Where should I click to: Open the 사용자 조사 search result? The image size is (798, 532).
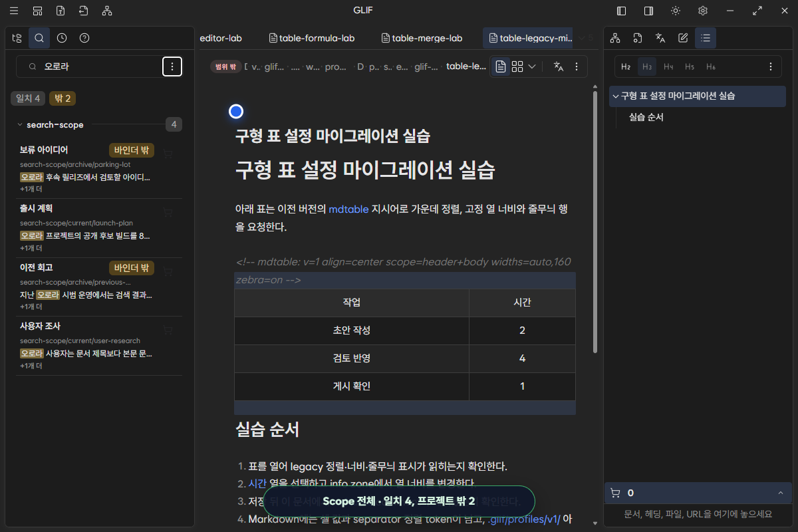click(x=86, y=346)
